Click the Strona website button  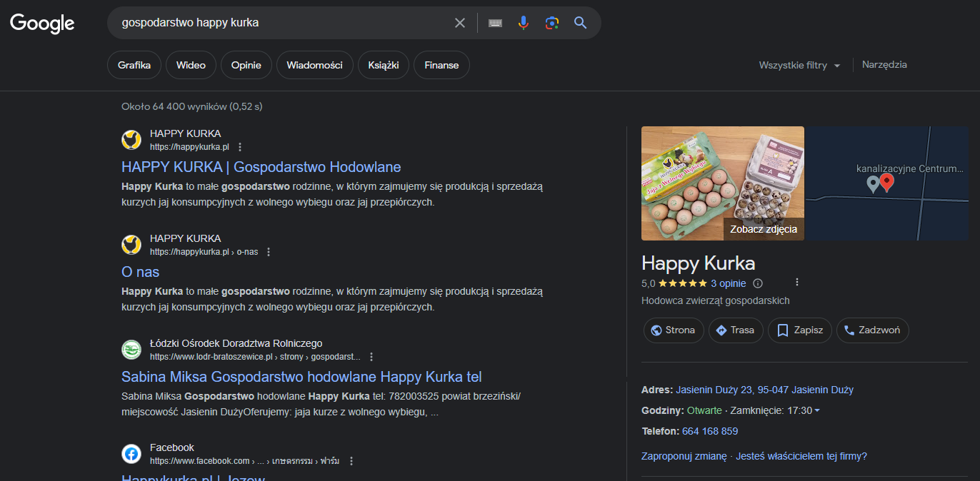(x=674, y=330)
